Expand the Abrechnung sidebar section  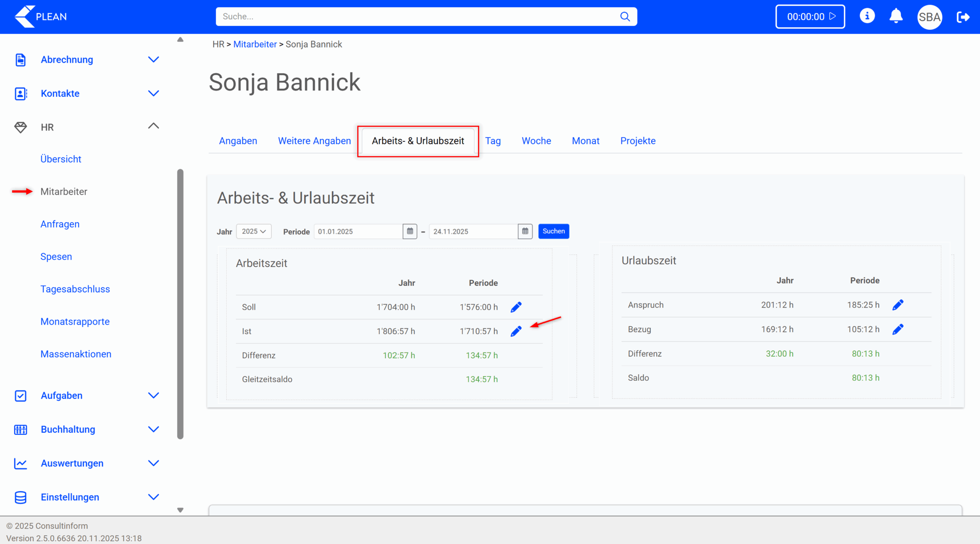154,59
